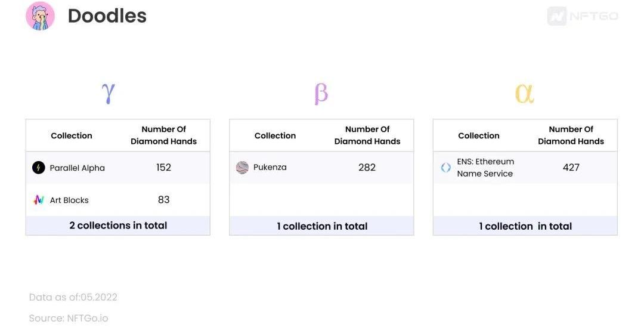Screen dimensions: 644x327
Task: Click the Data as of:05.2022 text
Action: point(73,297)
